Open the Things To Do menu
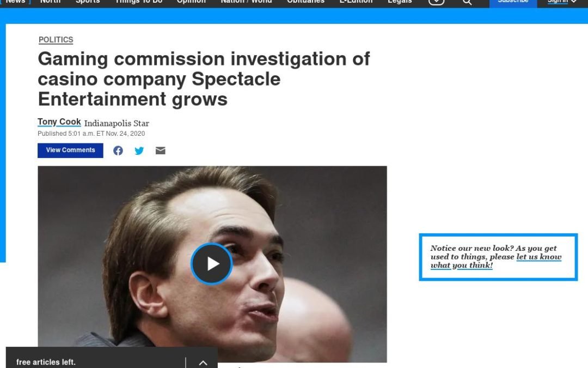The image size is (588, 368). click(x=139, y=2)
